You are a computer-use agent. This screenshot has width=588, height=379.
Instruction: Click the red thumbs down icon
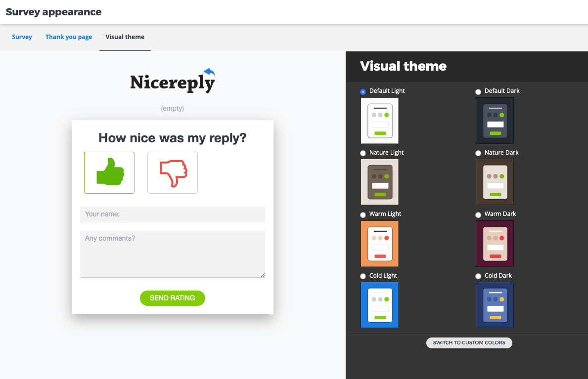(x=173, y=172)
